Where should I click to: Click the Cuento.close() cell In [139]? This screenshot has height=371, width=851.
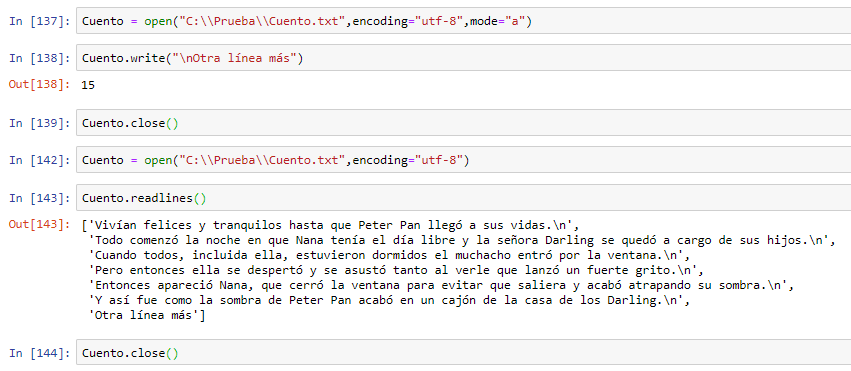[x=463, y=123]
